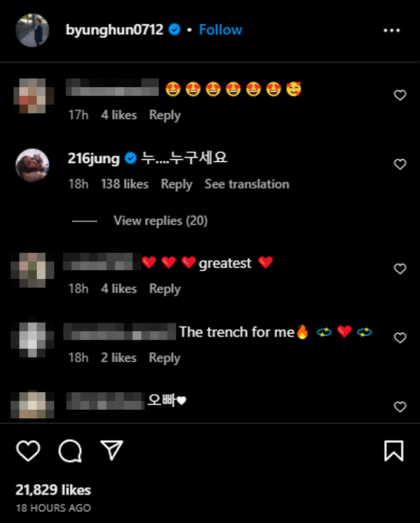The height and width of the screenshot is (523, 420).
Task: Like the 'The trench for me' comment
Action: 400,338
